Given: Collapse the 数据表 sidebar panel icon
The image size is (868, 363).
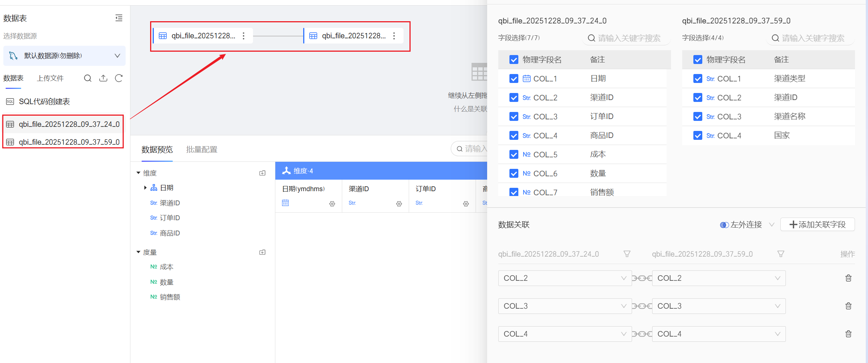Looking at the screenshot, I should 119,18.
